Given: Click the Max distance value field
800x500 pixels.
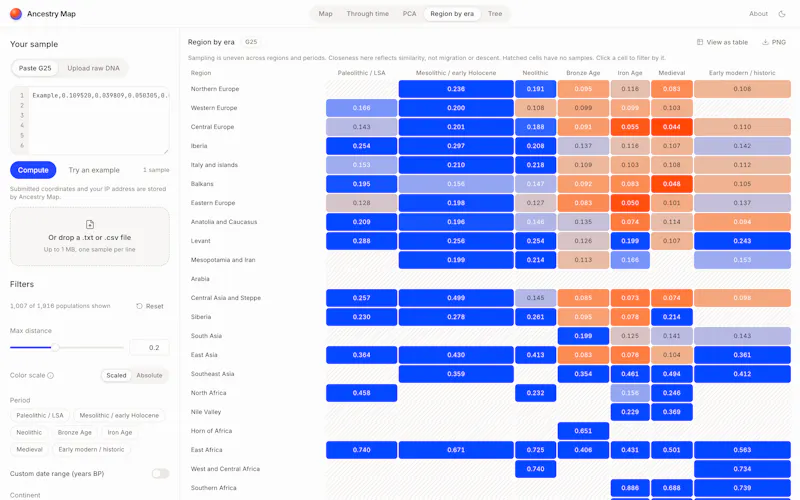Looking at the screenshot, I should pos(149,347).
